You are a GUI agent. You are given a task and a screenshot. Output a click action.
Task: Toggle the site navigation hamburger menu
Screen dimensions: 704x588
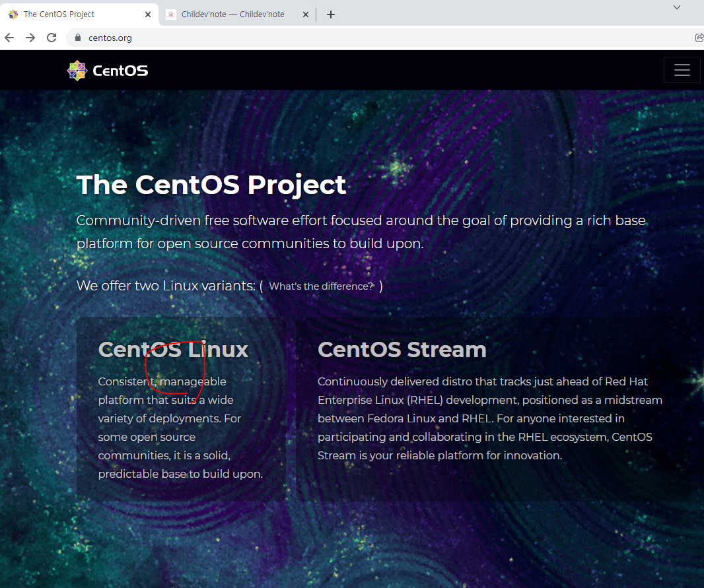point(682,69)
